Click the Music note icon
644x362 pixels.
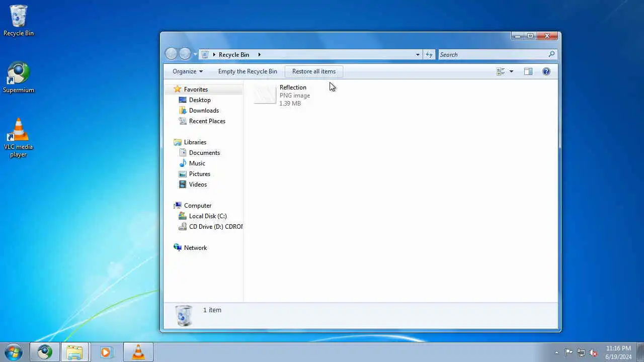click(183, 163)
